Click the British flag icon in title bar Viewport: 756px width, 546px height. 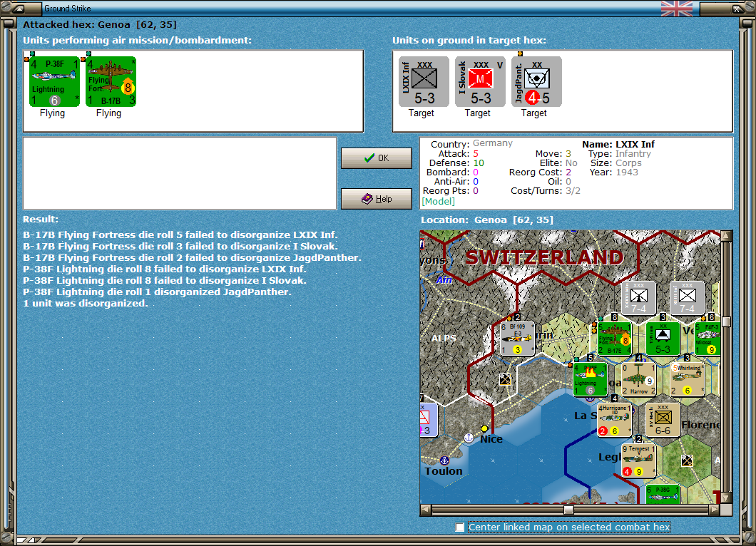(x=676, y=8)
